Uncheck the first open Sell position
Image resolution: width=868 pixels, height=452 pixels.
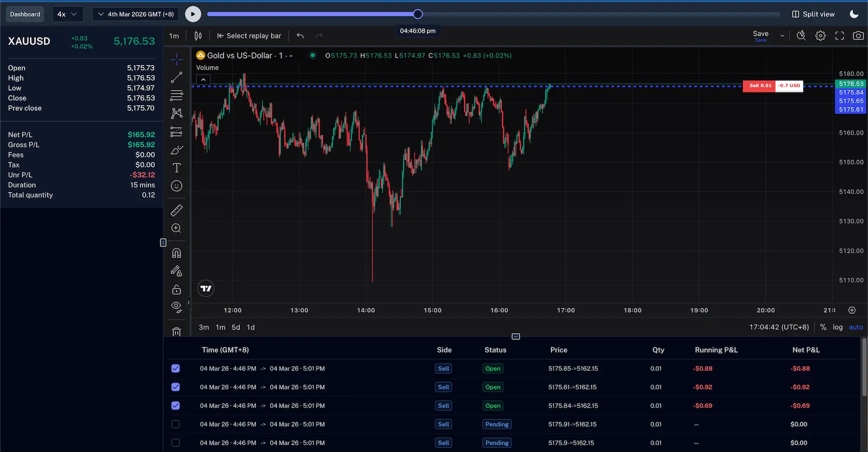click(x=175, y=368)
